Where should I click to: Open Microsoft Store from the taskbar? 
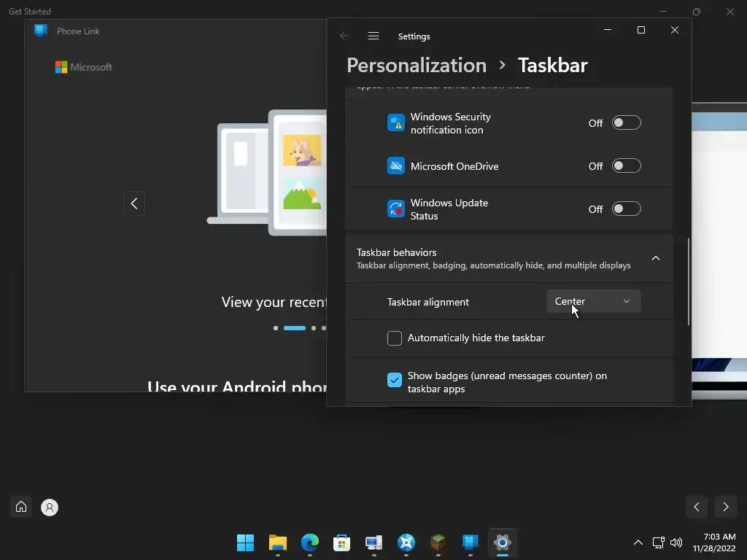point(341,542)
